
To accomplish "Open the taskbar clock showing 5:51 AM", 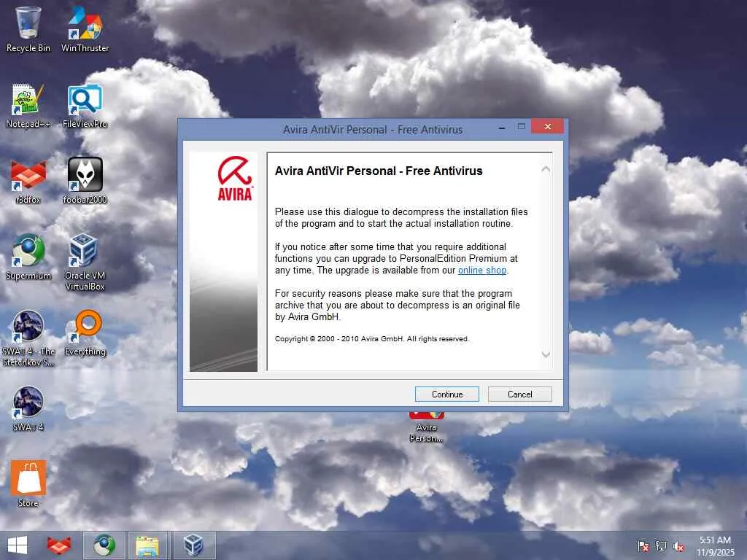I will (x=715, y=545).
